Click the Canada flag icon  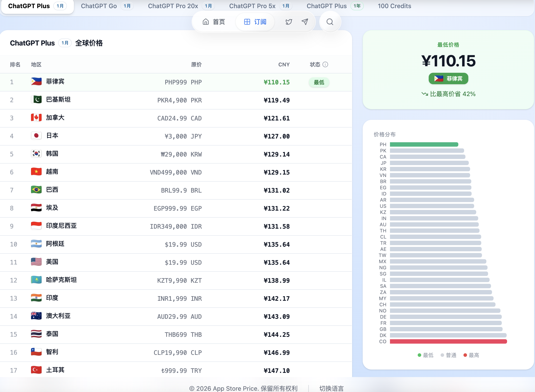point(36,118)
